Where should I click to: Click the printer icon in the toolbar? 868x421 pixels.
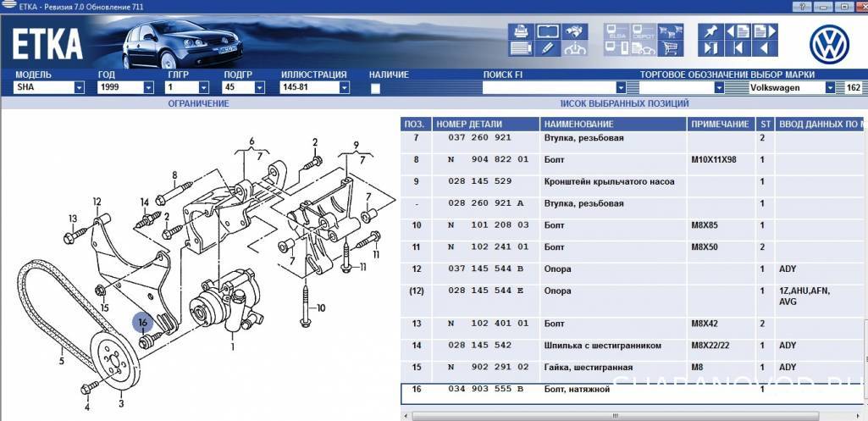click(x=521, y=30)
